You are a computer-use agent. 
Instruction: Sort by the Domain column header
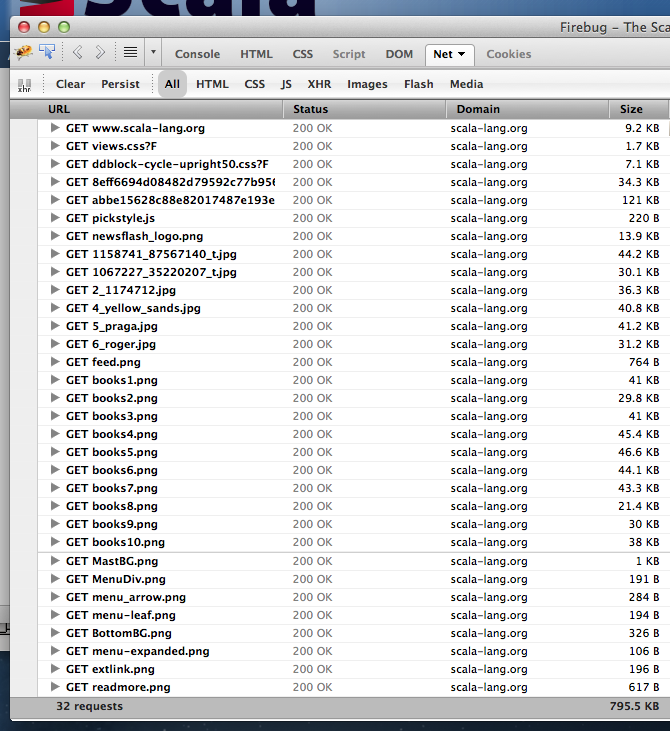pyautogui.click(x=528, y=109)
